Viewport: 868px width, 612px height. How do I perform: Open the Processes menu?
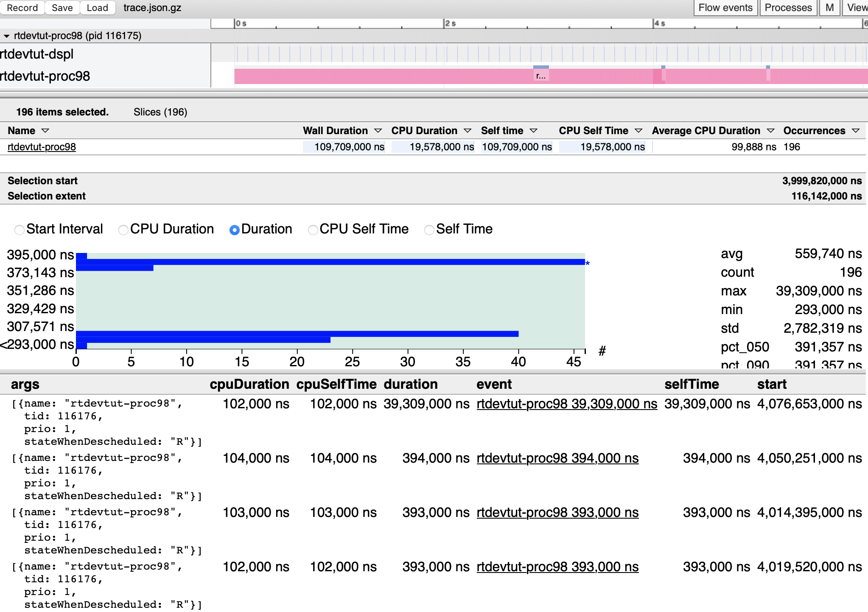click(788, 8)
